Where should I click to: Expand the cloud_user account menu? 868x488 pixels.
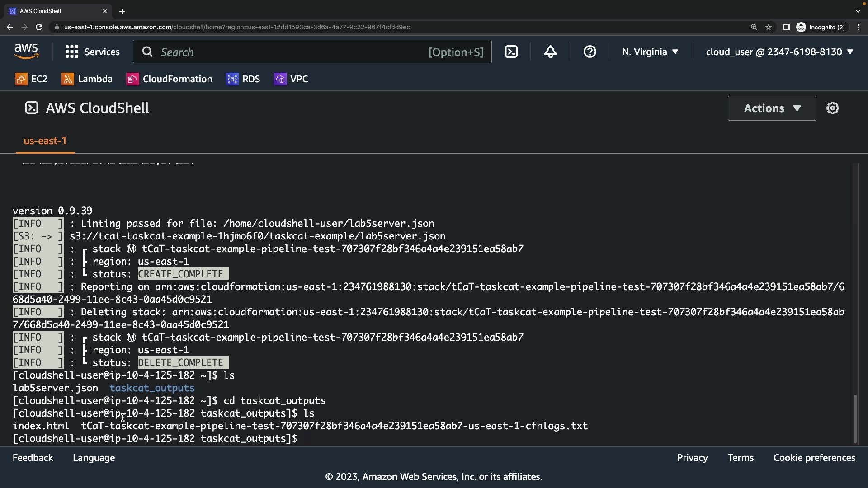[x=779, y=52]
